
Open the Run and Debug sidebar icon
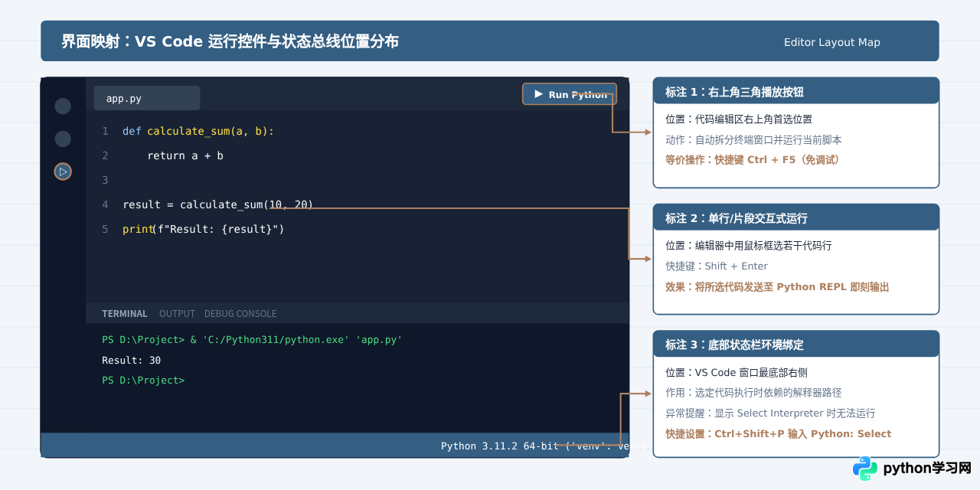click(x=63, y=171)
